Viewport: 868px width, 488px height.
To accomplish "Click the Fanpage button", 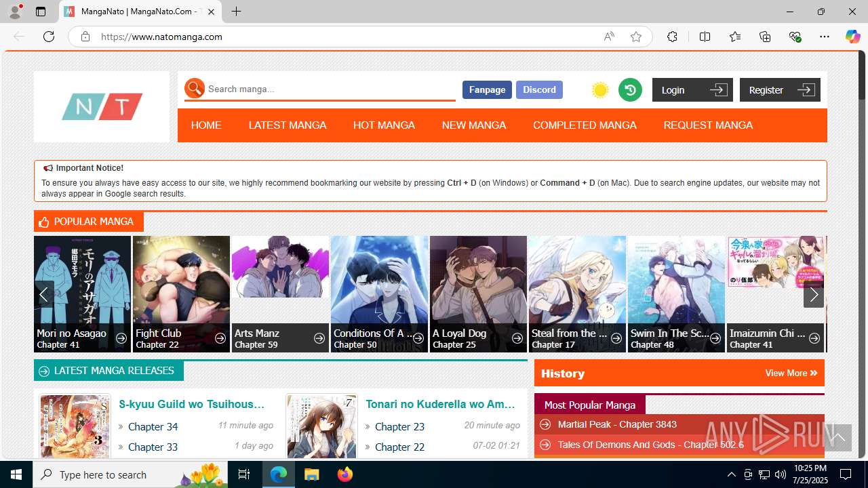I will tap(487, 89).
